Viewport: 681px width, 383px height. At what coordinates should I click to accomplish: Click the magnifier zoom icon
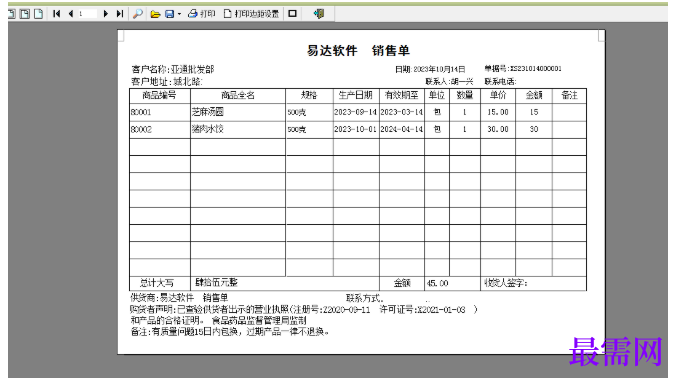(x=138, y=14)
